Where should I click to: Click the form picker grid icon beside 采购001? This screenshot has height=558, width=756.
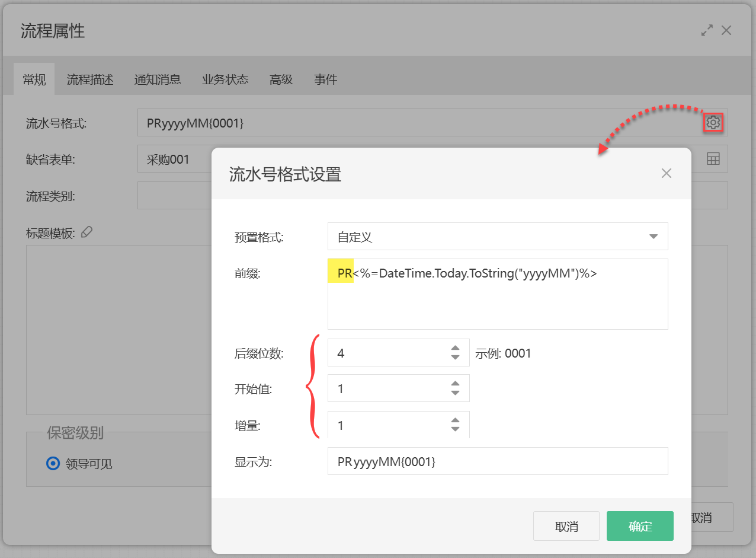(713, 158)
